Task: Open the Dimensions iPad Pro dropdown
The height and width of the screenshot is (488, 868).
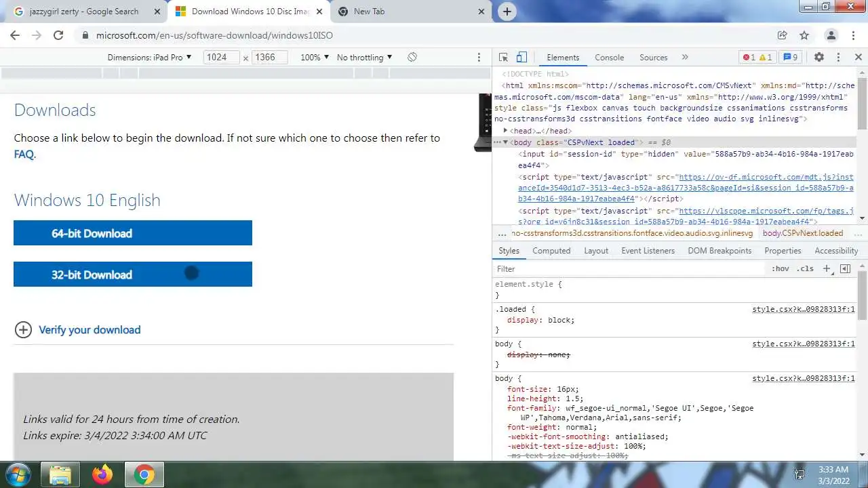Action: click(149, 58)
